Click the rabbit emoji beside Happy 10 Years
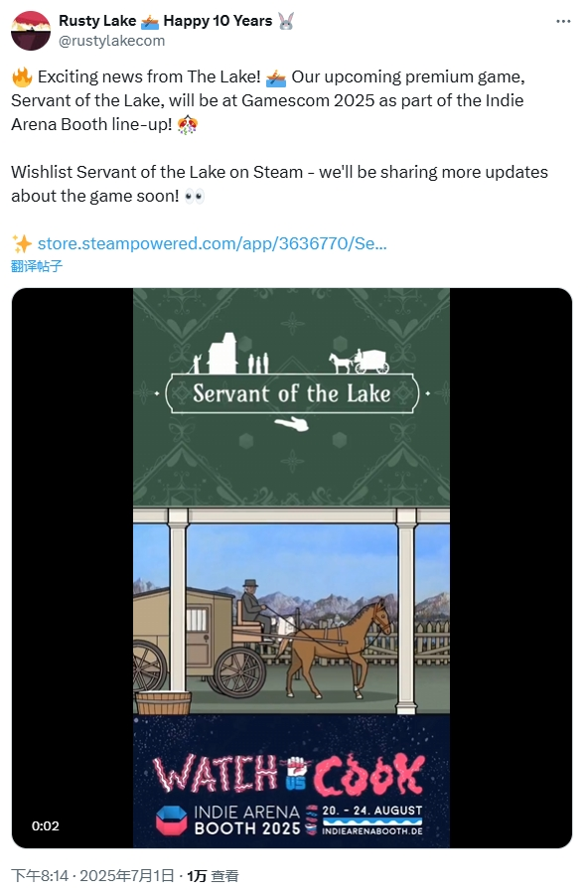Screen dimensions: 588x893 pyautogui.click(x=286, y=22)
